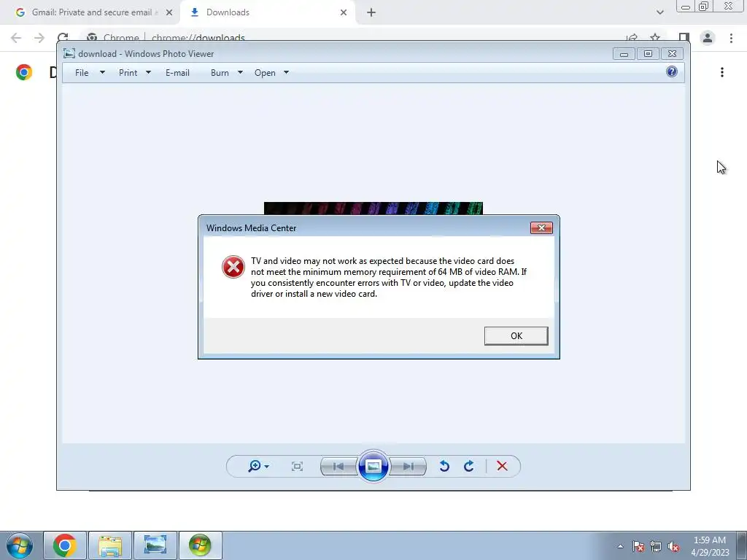Switch to the Downloads tab in Chrome

point(267,12)
